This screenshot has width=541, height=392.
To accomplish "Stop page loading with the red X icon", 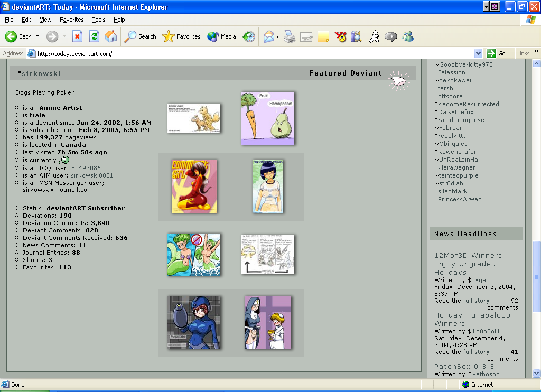I will click(77, 36).
